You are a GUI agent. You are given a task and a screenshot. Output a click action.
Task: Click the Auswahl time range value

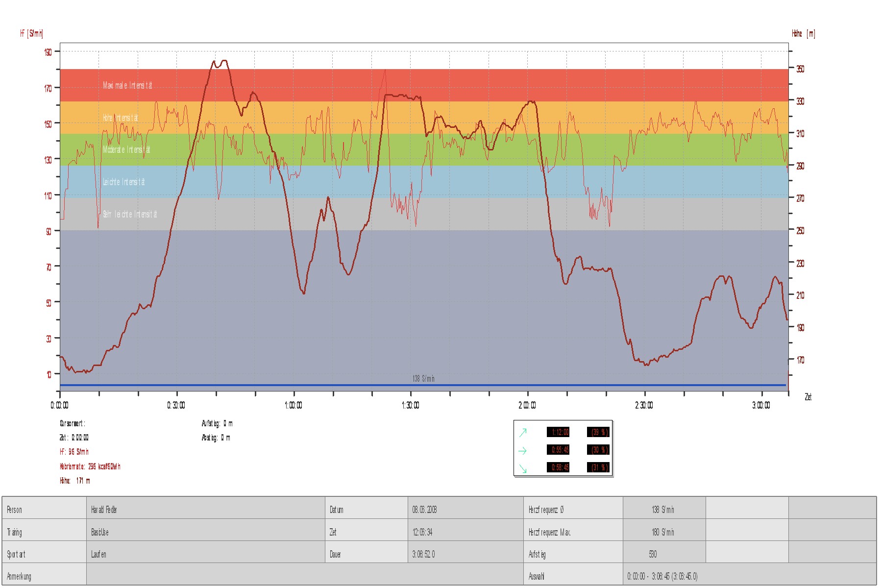click(x=662, y=576)
